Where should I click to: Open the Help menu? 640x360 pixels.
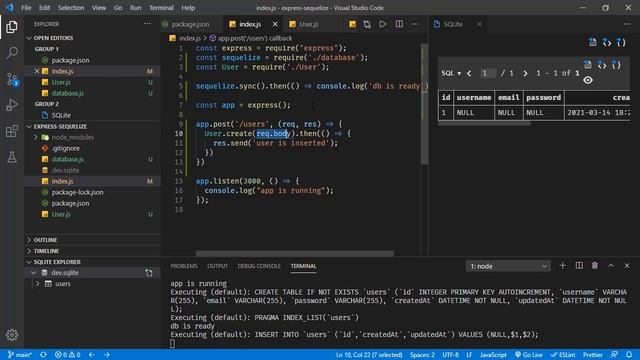click(188, 8)
